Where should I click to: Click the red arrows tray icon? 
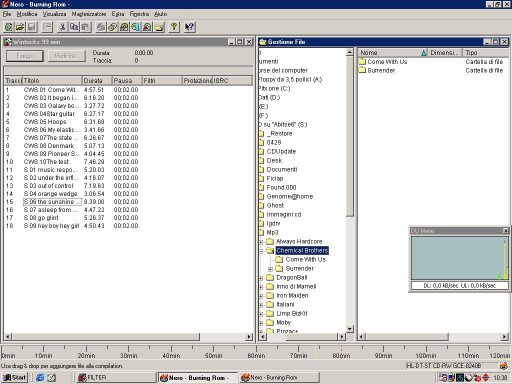(486, 377)
